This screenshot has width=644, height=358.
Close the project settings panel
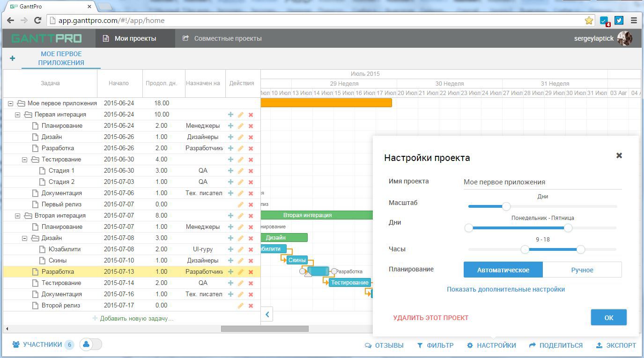click(x=619, y=155)
